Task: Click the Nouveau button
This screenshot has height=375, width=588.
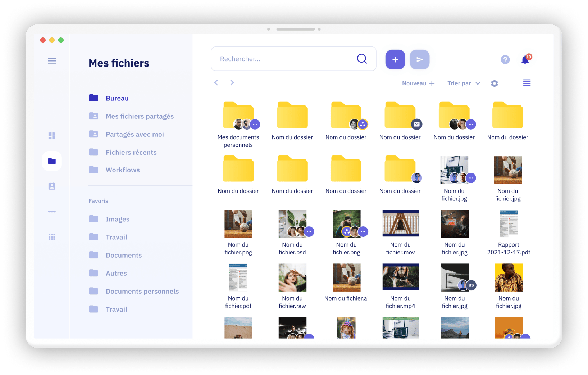Action: (418, 83)
